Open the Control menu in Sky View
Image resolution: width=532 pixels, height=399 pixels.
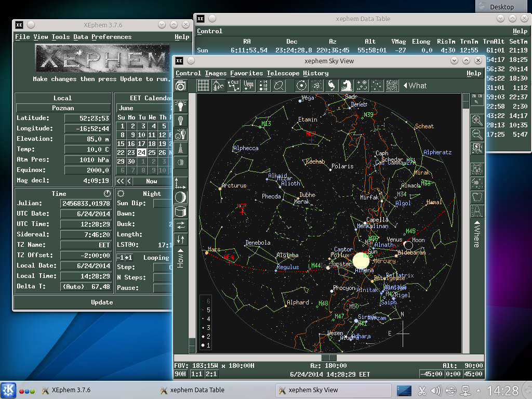(188, 73)
